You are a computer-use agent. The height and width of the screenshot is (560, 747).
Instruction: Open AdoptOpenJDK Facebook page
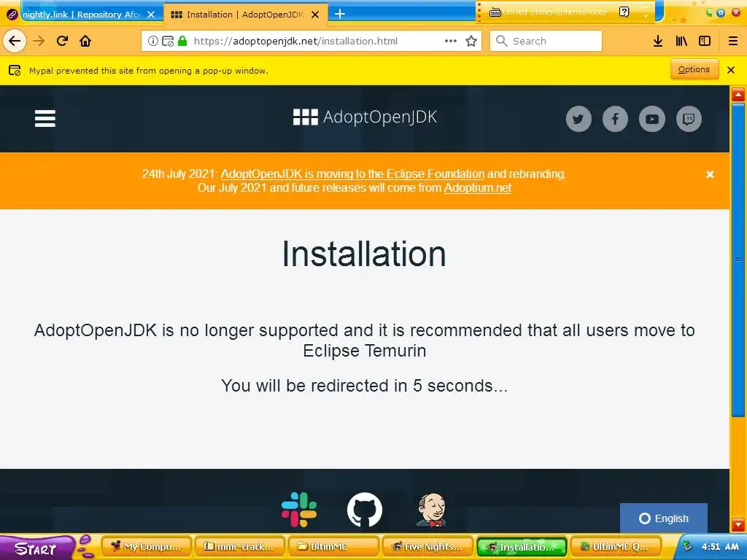click(x=616, y=119)
